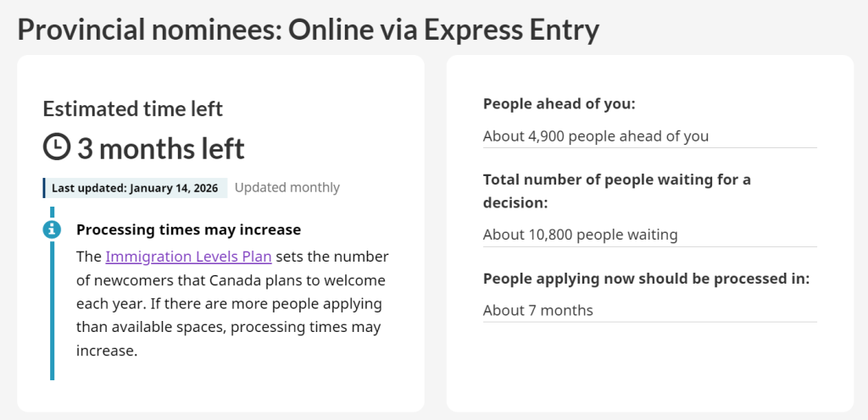Click the Provincial nominees page heading
868x420 pixels.
tap(308, 30)
